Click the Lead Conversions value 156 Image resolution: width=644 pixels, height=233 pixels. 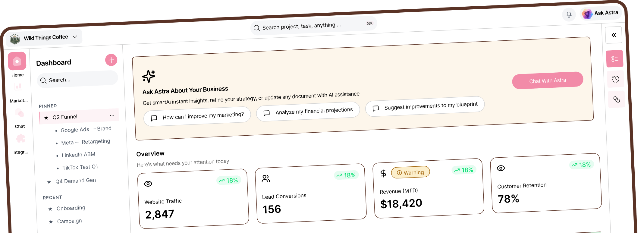[272, 209]
